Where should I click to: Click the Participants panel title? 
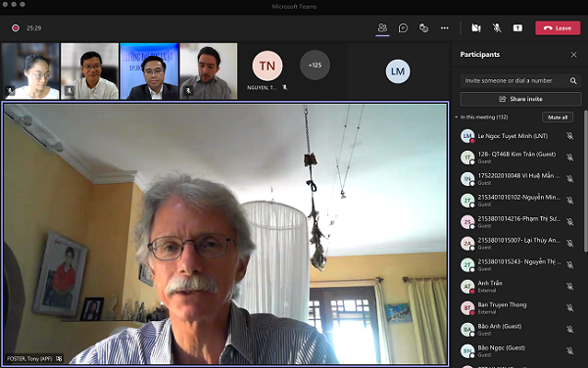pos(480,55)
